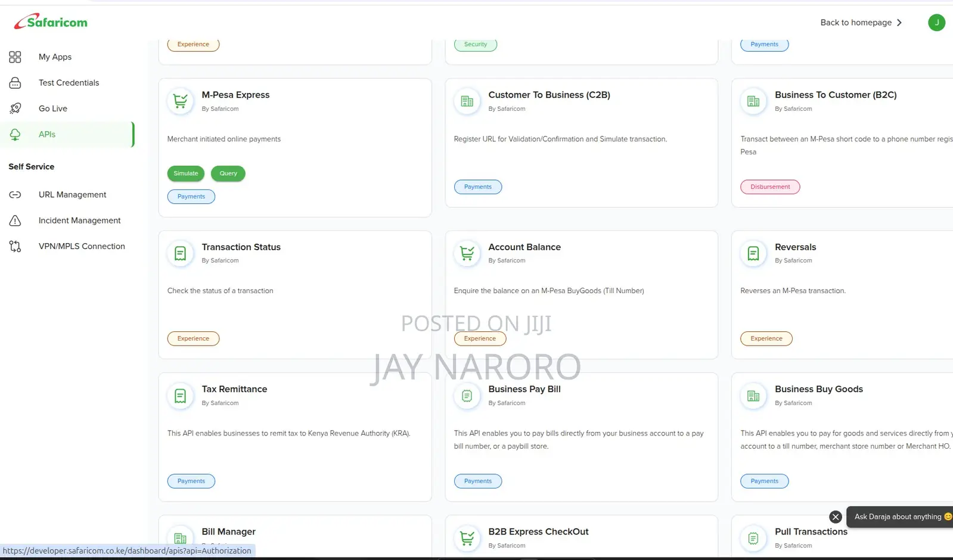953x560 pixels.
Task: Click Back to homepage link
Action: coord(856,23)
